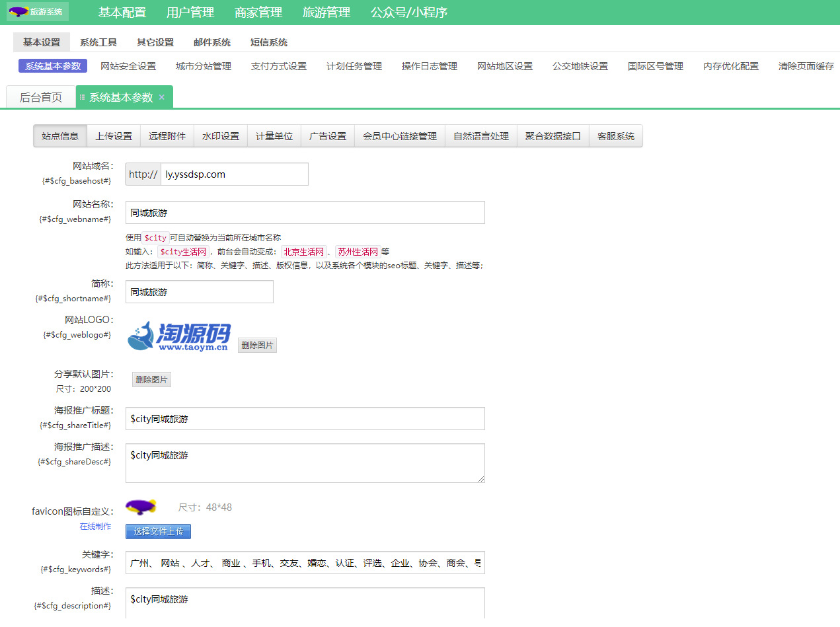
Task: Switch to 自然语言处理 settings tab
Action: tap(481, 136)
